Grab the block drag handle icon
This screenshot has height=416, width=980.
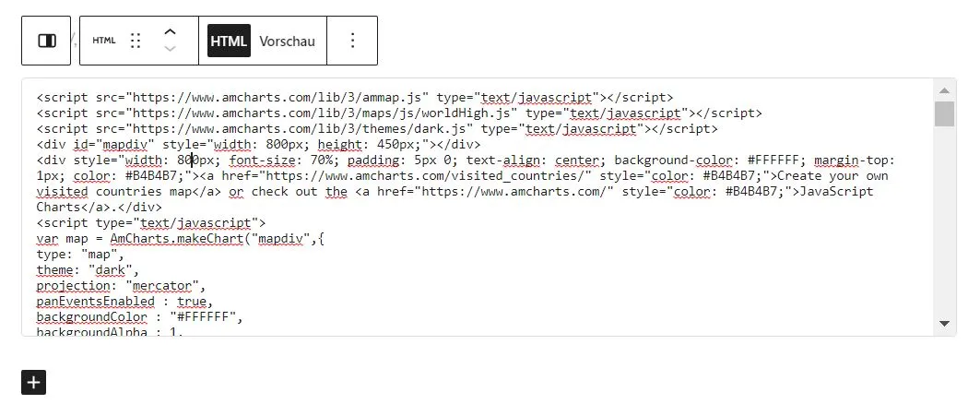click(136, 41)
